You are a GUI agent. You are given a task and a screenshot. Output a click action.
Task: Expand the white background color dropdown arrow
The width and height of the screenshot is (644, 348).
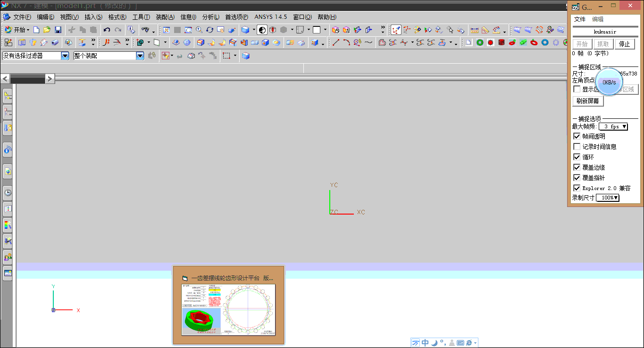[326, 30]
